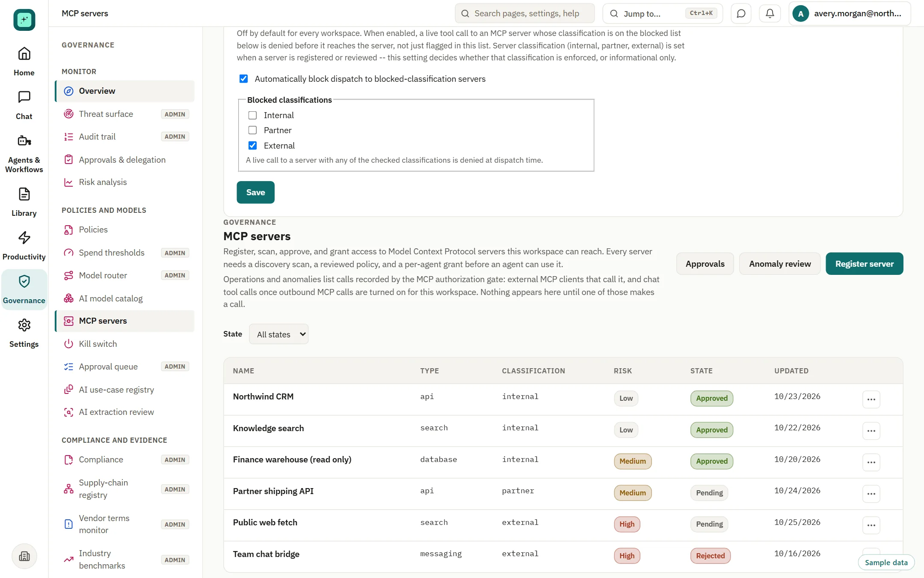Open Risk analysis page

pyautogui.click(x=125, y=182)
